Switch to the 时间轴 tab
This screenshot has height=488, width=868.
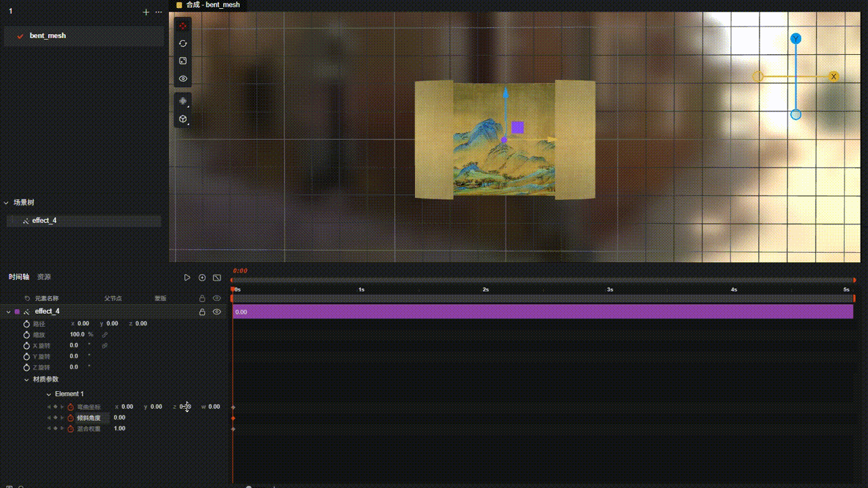pos(19,277)
